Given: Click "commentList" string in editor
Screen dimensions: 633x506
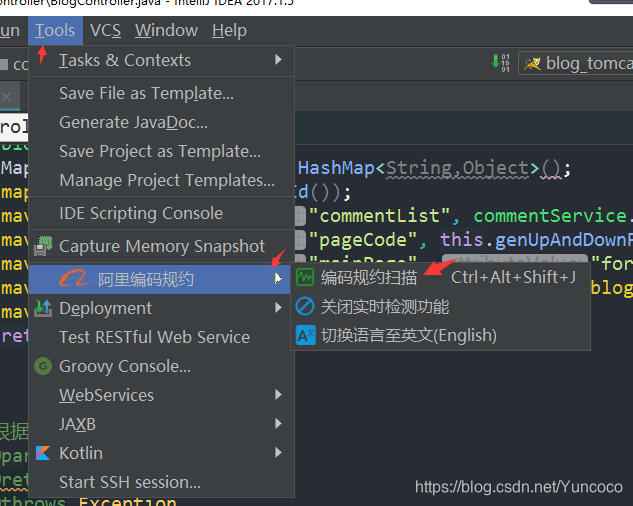Looking at the screenshot, I should [379, 216].
